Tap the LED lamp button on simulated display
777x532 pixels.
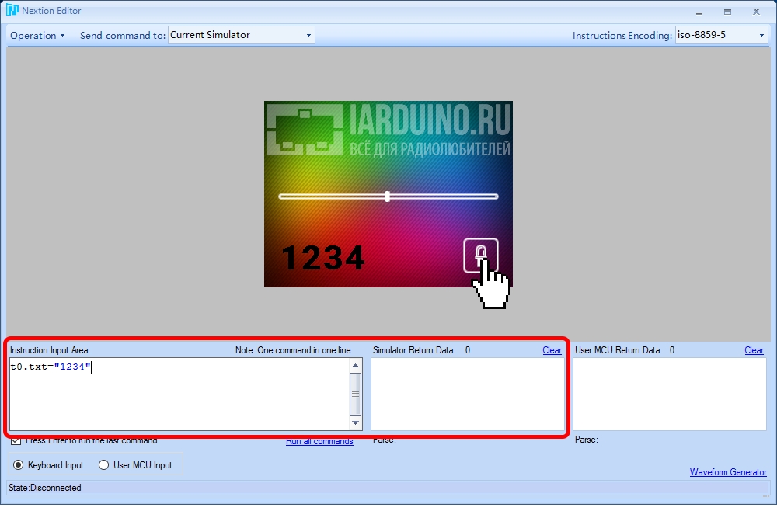(481, 256)
